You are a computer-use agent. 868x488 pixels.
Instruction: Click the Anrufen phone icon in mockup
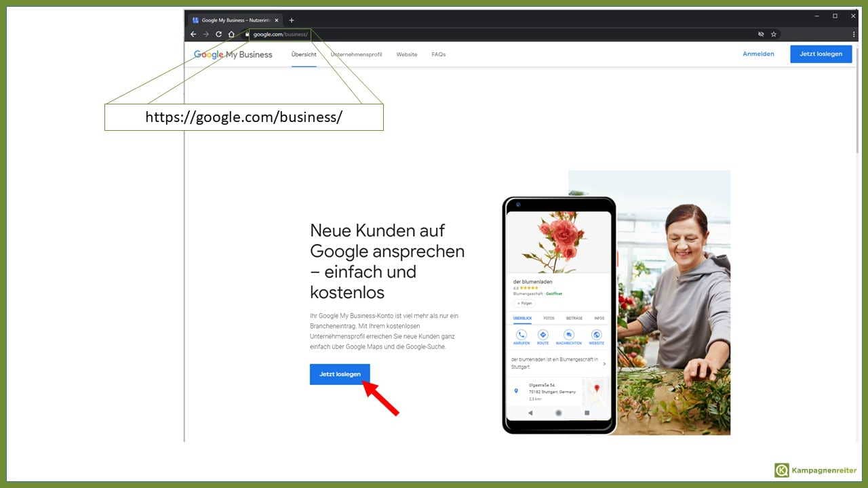click(x=521, y=335)
